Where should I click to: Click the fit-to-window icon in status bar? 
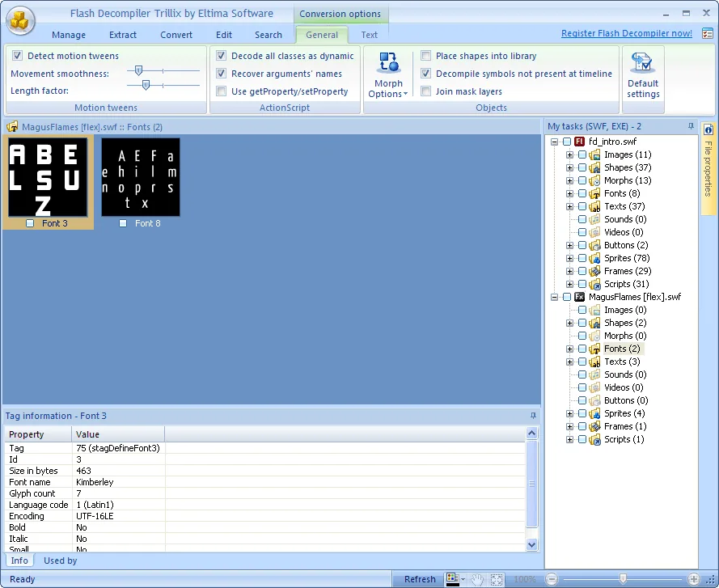pyautogui.click(x=497, y=579)
